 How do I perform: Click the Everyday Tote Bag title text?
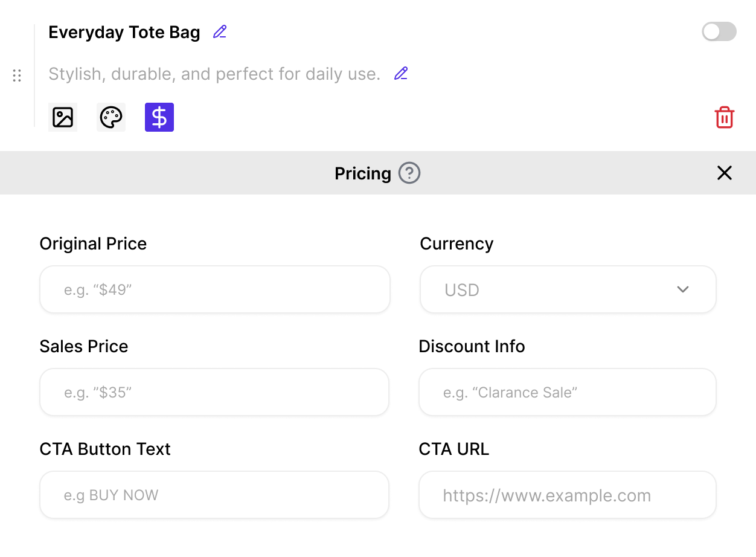[124, 32]
